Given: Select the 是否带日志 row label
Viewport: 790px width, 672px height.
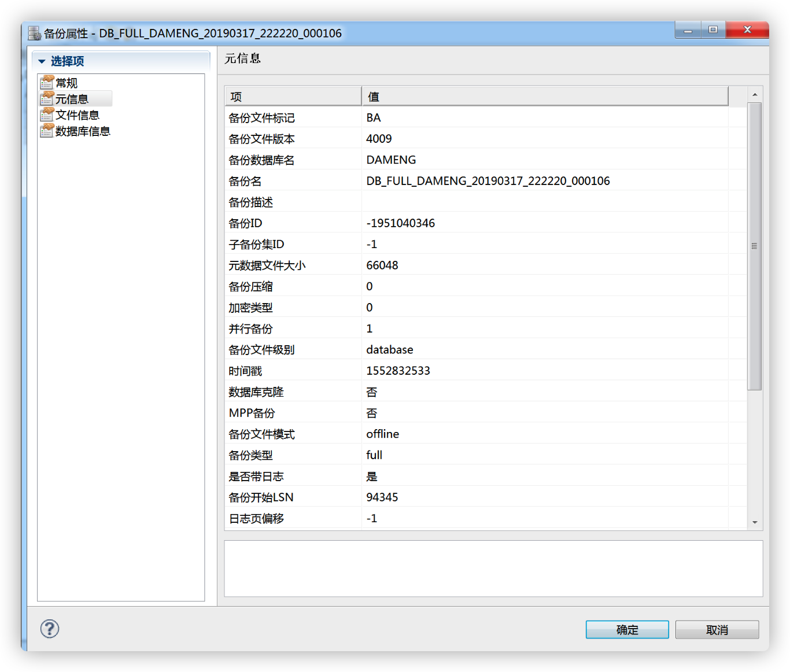Looking at the screenshot, I should pyautogui.click(x=256, y=477).
